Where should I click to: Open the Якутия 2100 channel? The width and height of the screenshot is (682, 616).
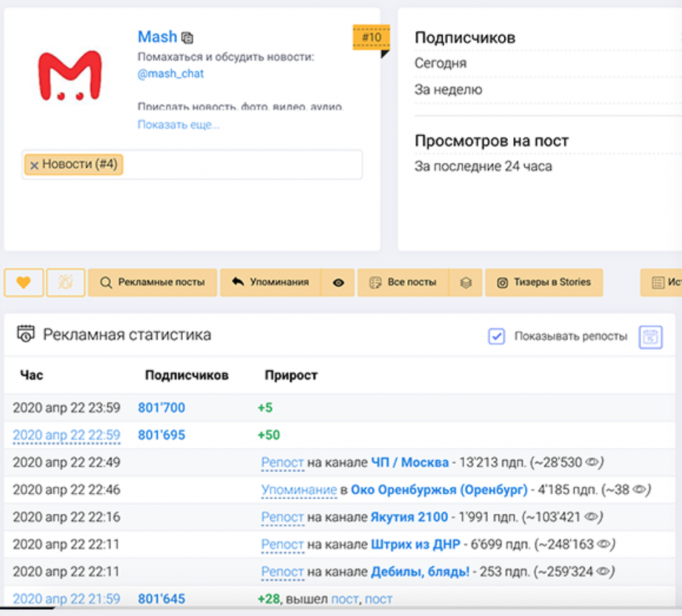(410, 517)
